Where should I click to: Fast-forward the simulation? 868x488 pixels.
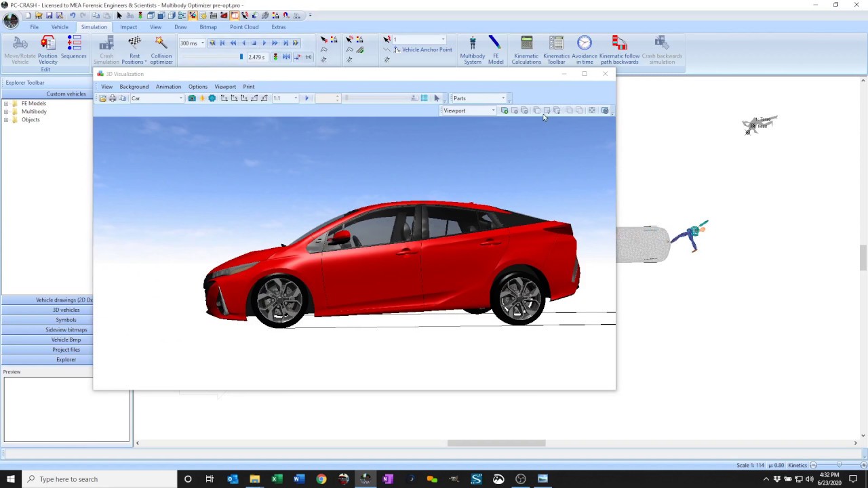coord(275,43)
